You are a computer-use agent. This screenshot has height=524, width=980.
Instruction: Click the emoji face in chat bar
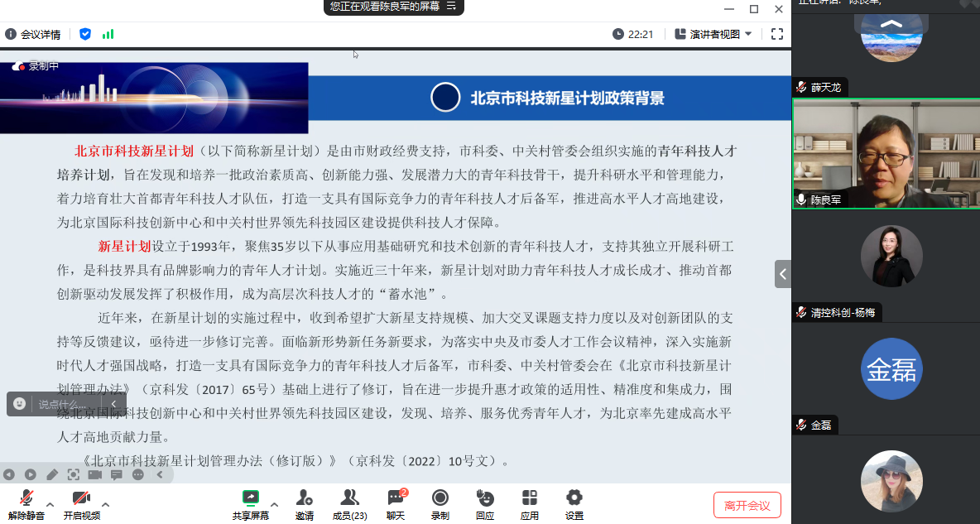click(19, 404)
